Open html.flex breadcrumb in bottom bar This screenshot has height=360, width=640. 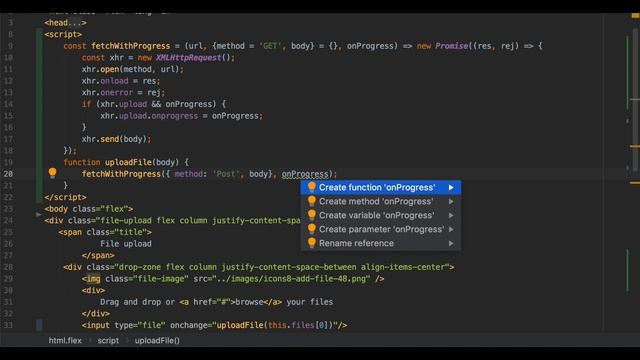tap(65, 340)
